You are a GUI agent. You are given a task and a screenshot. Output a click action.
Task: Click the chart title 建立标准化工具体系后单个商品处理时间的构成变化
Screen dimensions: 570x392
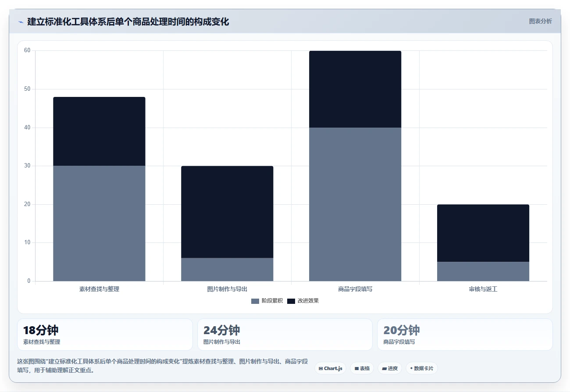128,21
